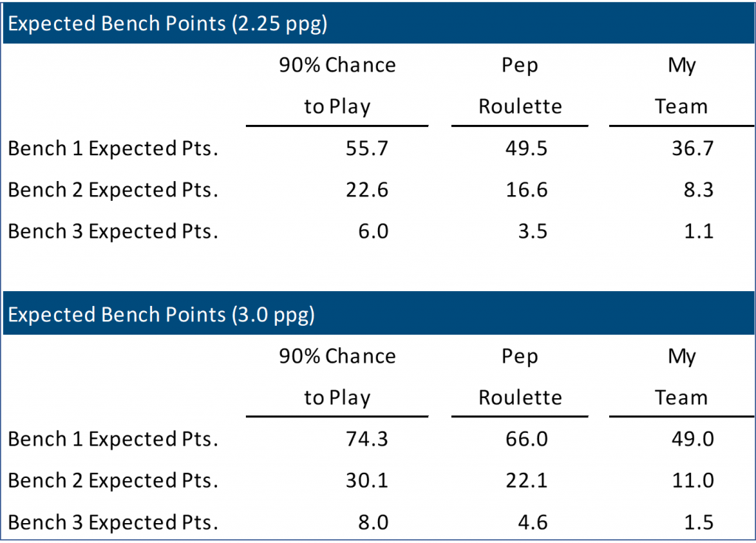The height and width of the screenshot is (543, 756).
Task: Select the My Team value 49.0
Action: click(x=693, y=440)
